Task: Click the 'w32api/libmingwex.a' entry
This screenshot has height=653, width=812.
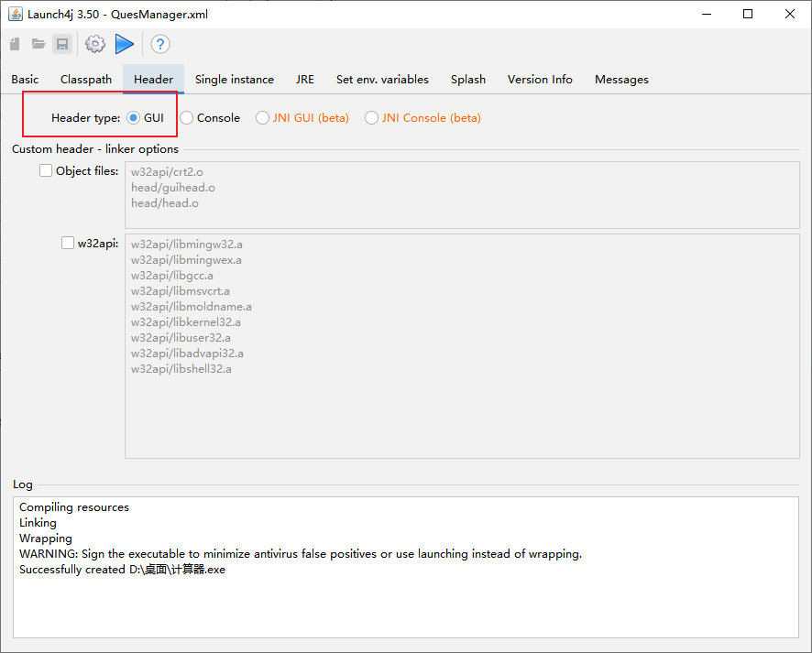Action: click(x=186, y=260)
